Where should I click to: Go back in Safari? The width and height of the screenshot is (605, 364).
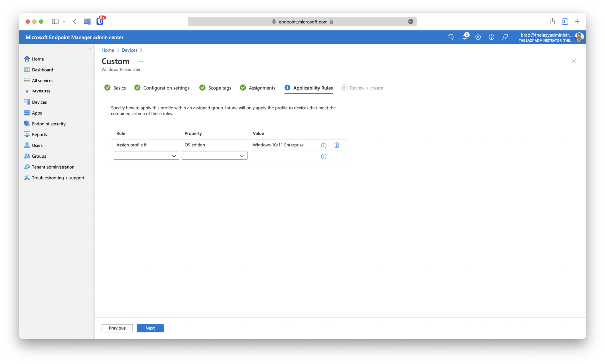point(75,22)
